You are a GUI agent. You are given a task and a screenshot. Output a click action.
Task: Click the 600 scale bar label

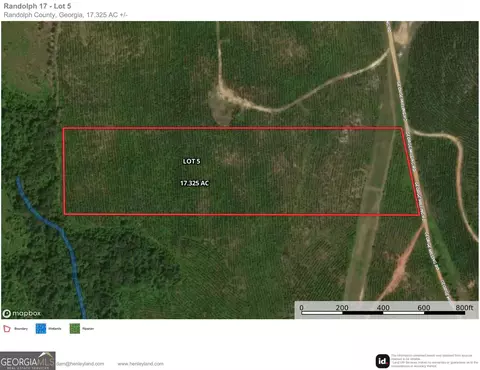pyautogui.click(x=424, y=307)
